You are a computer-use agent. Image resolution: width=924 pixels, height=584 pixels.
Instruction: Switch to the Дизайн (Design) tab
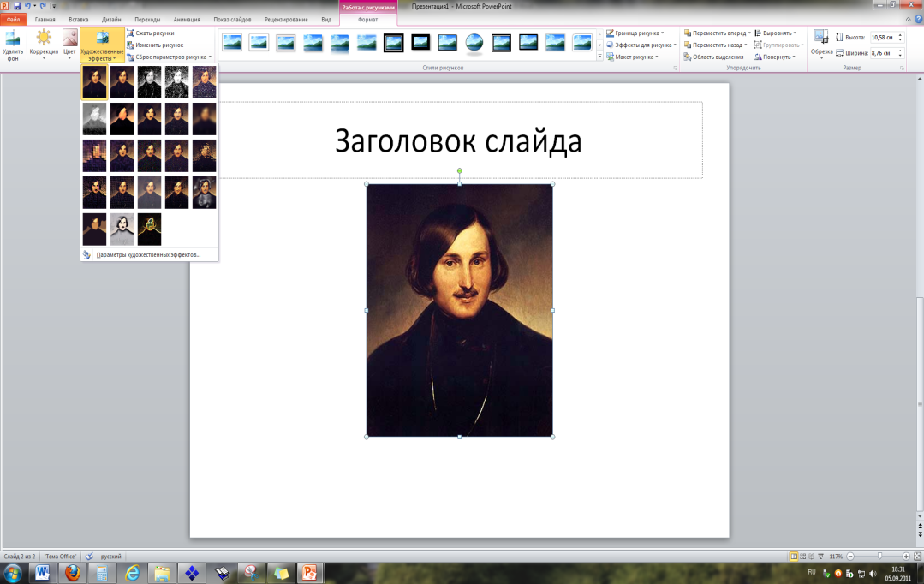pos(111,20)
